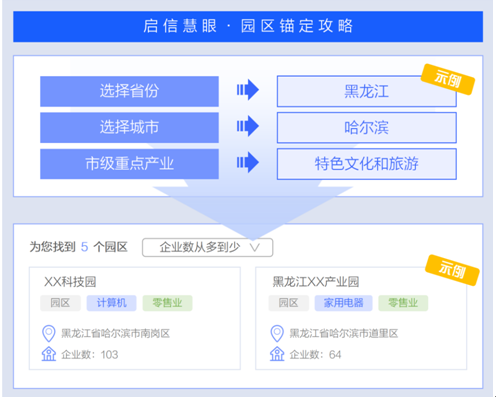Click the 园区 tag on XX科技园
496x397 pixels.
pyautogui.click(x=60, y=303)
